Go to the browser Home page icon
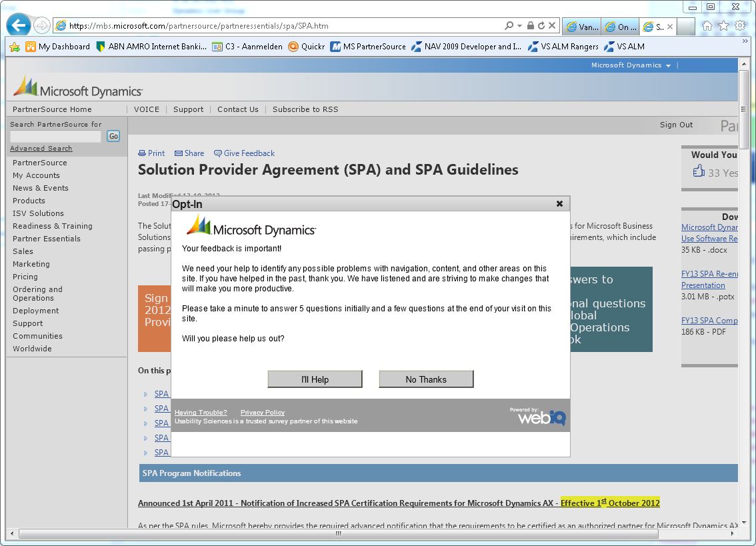The width and height of the screenshot is (756, 546). [x=707, y=26]
